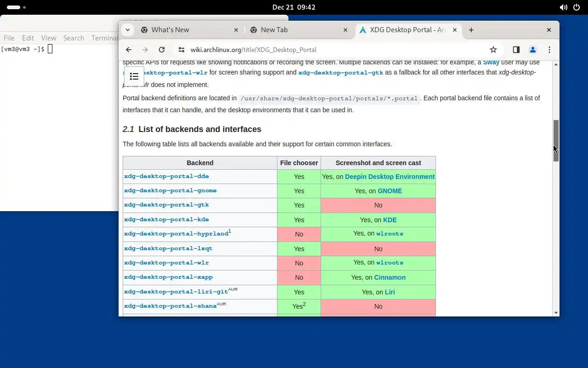This screenshot has width=588, height=368.
Task: Open wlroots link in wlr row
Action: (x=390, y=263)
